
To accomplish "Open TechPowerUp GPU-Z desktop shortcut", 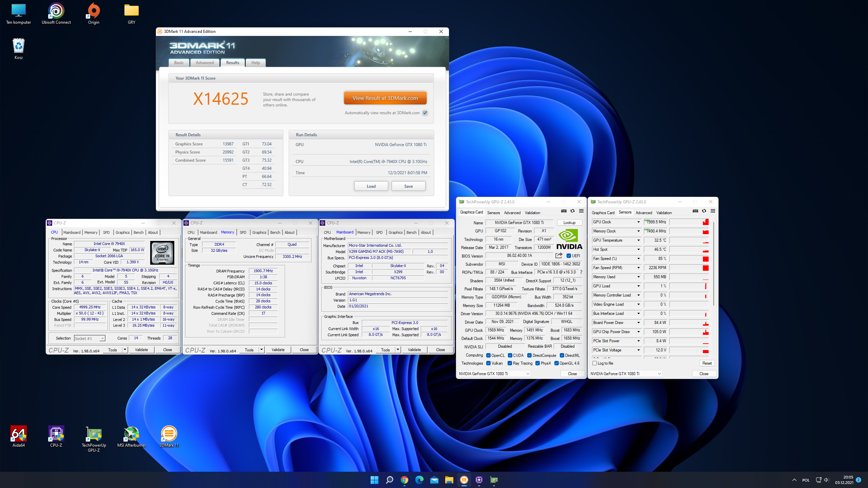I will tap(94, 439).
